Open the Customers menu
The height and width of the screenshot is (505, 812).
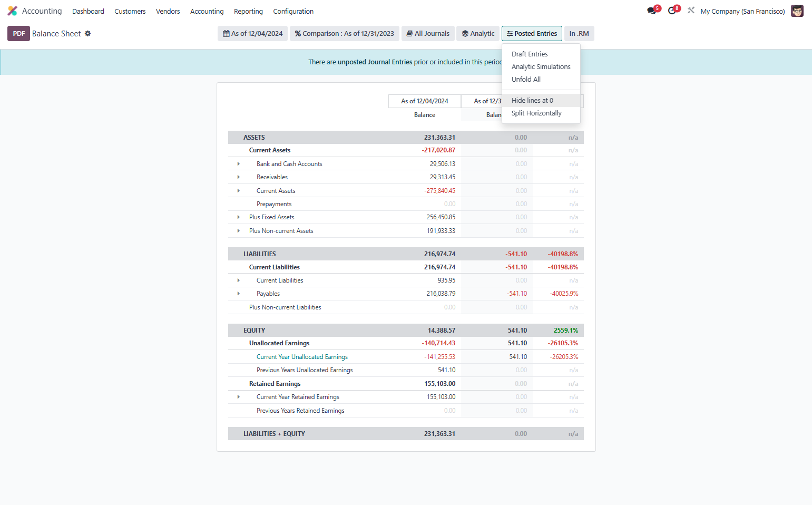(x=130, y=11)
